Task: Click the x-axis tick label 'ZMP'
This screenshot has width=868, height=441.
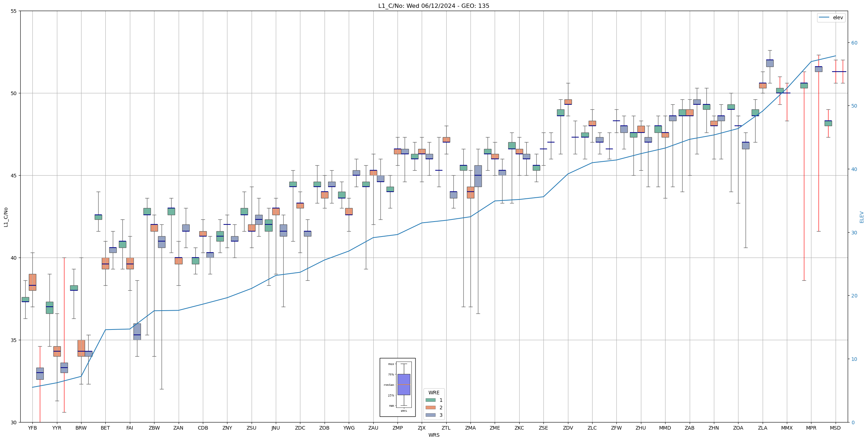Action: click(398, 428)
